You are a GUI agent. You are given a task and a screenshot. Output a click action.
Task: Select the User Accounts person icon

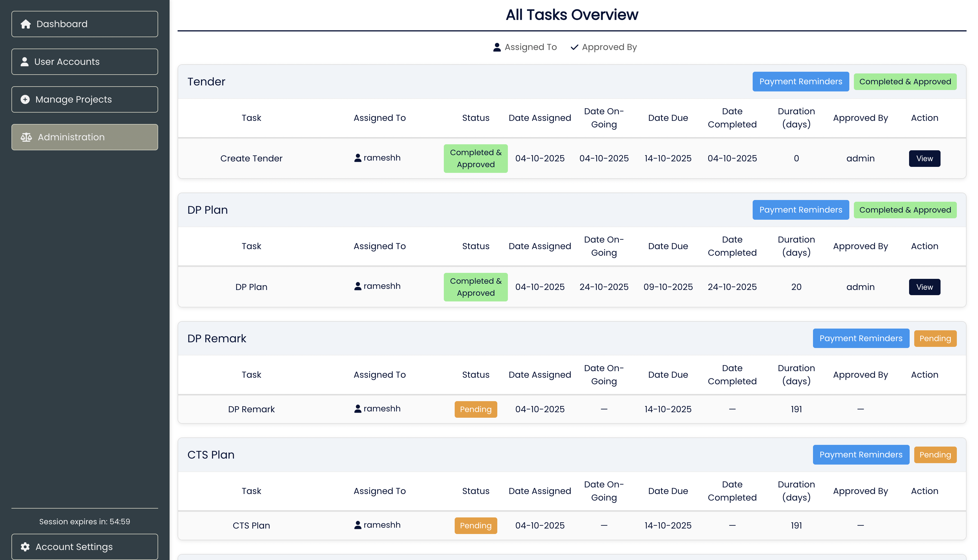coord(25,61)
